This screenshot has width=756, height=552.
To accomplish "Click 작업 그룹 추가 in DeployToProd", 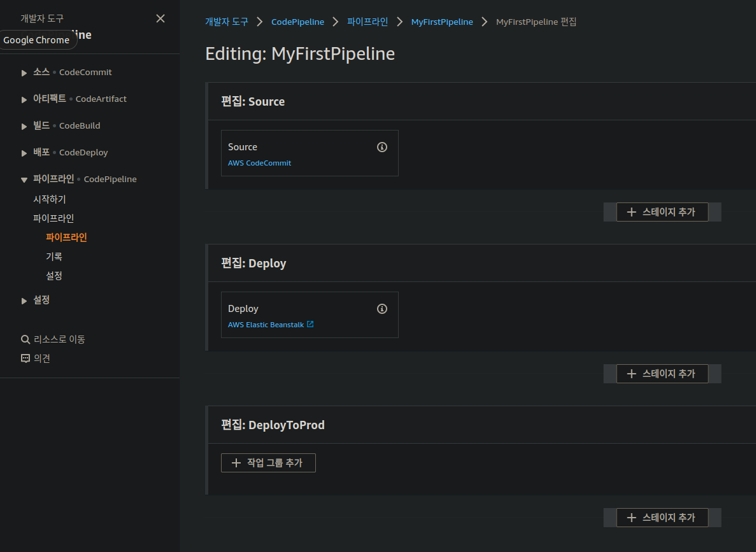I will 268,463.
